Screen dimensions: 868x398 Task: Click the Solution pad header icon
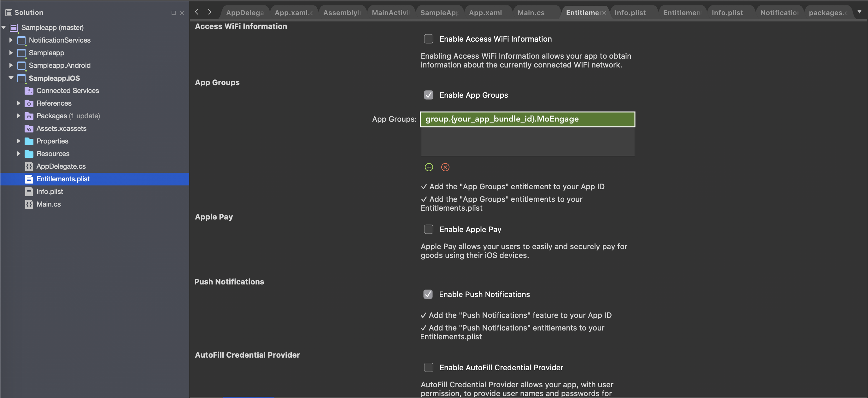[9, 13]
